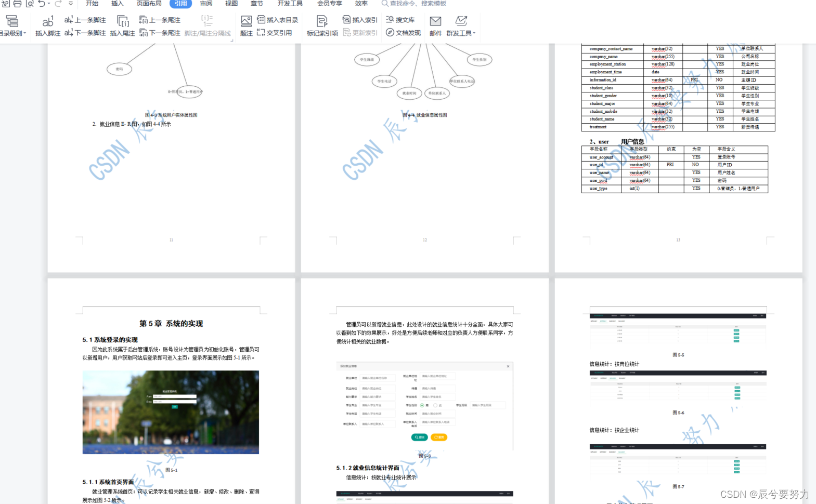Click heading 第5章 系统的实现
The height and width of the screenshot is (504, 816).
[171, 323]
